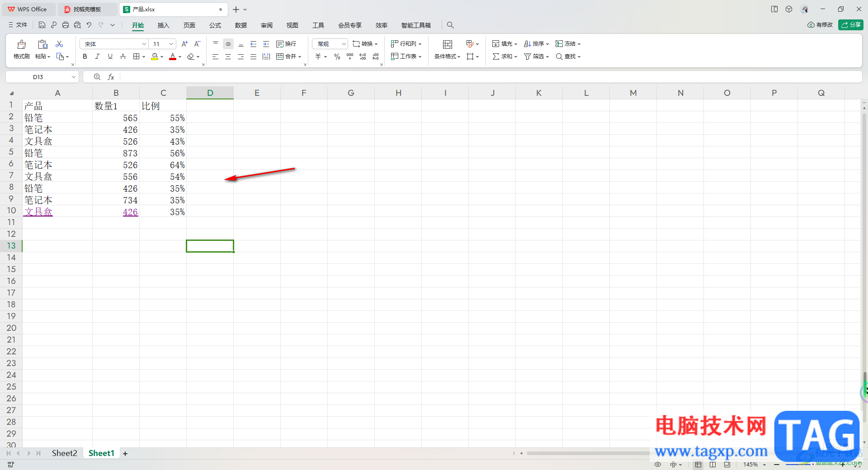Toggle Wrap Text (换行)

pos(286,44)
